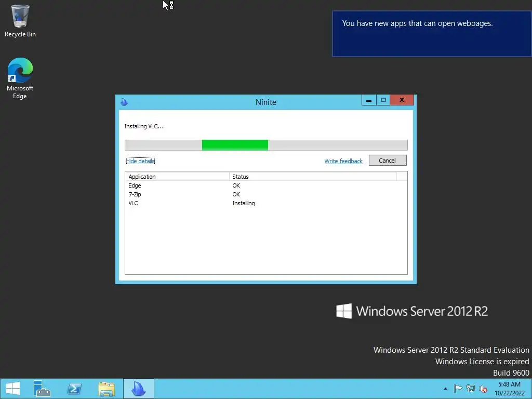Maximize the Ninite window

(383, 100)
